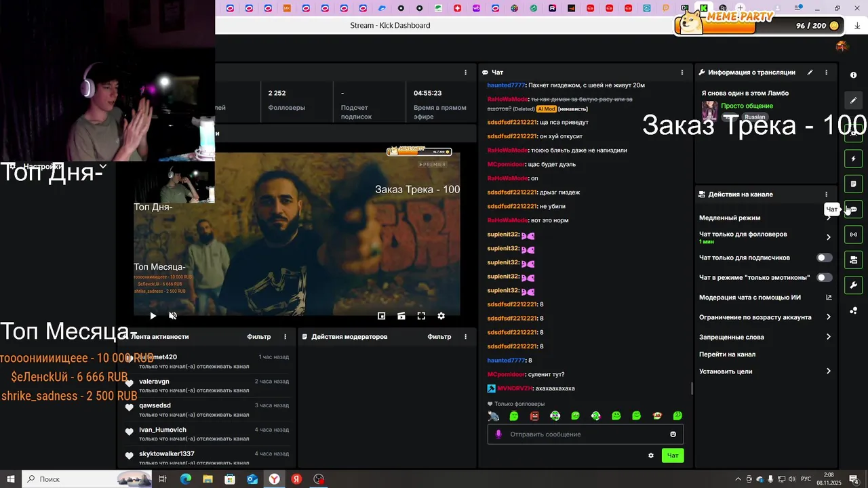Image resolution: width=868 pixels, height=488 pixels.
Task: Click the Просто общение category link
Action: tap(747, 106)
